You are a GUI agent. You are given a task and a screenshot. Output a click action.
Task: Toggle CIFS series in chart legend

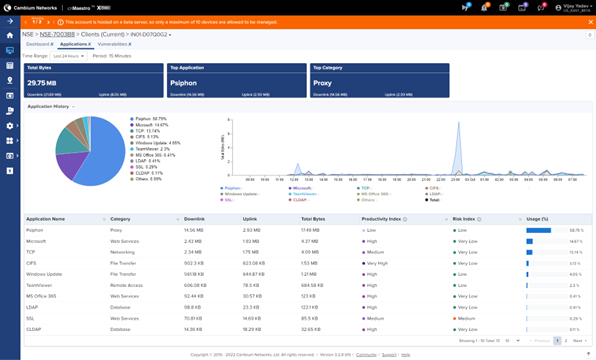click(434, 188)
